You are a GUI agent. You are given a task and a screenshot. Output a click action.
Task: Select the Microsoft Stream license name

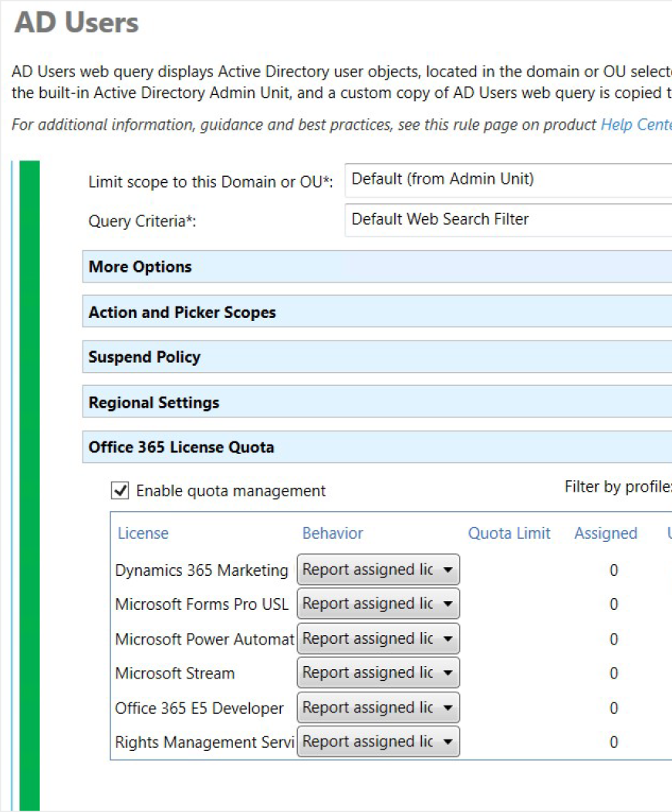(x=175, y=673)
